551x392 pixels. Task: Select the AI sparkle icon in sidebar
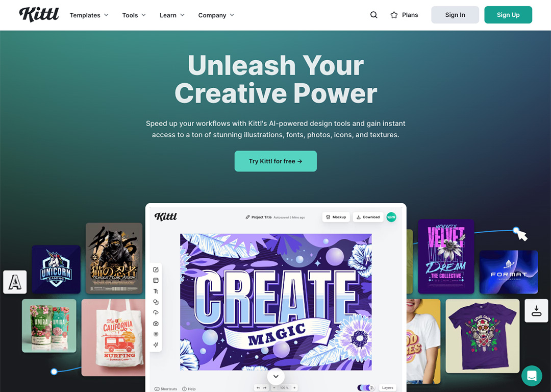click(x=156, y=345)
